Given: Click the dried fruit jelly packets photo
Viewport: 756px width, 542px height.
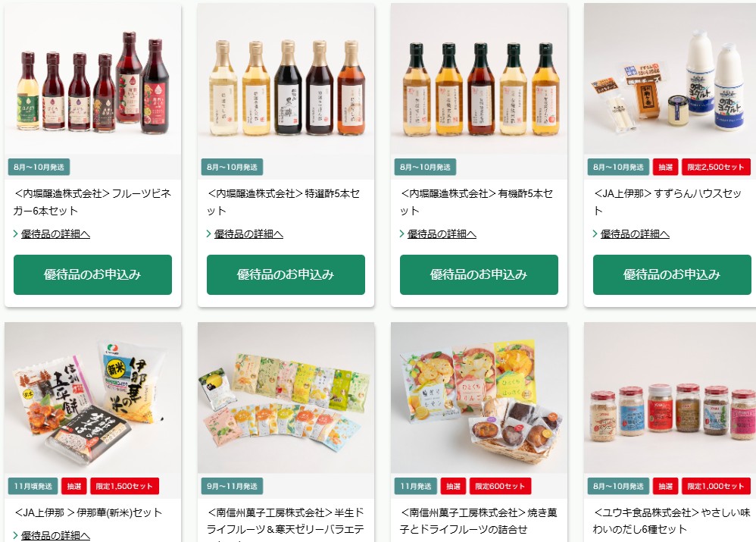Looking at the screenshot, I should click(x=286, y=398).
